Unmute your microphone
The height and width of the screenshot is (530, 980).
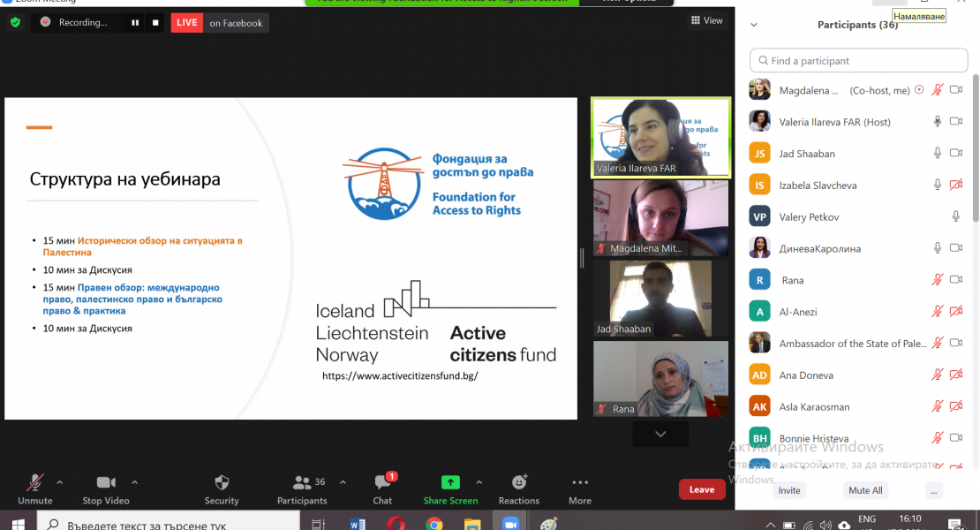[x=35, y=488]
